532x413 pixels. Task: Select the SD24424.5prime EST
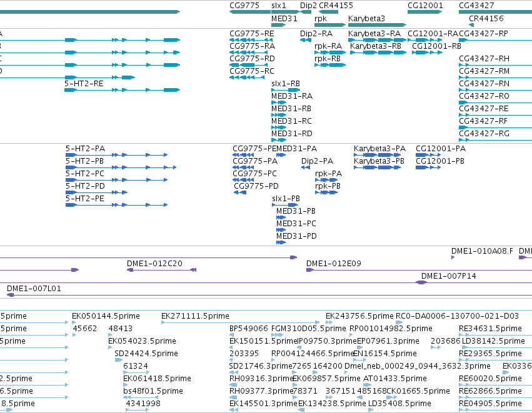[x=118, y=360]
